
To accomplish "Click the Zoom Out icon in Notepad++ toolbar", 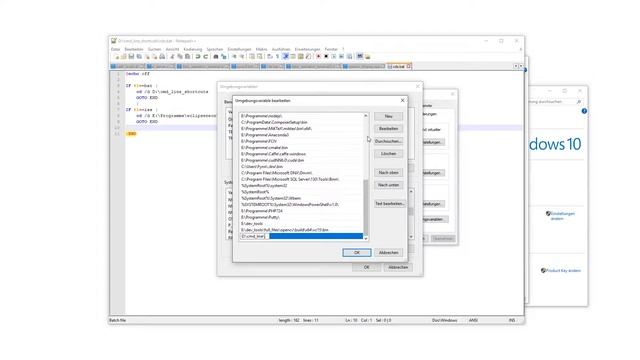I will coord(242,56).
